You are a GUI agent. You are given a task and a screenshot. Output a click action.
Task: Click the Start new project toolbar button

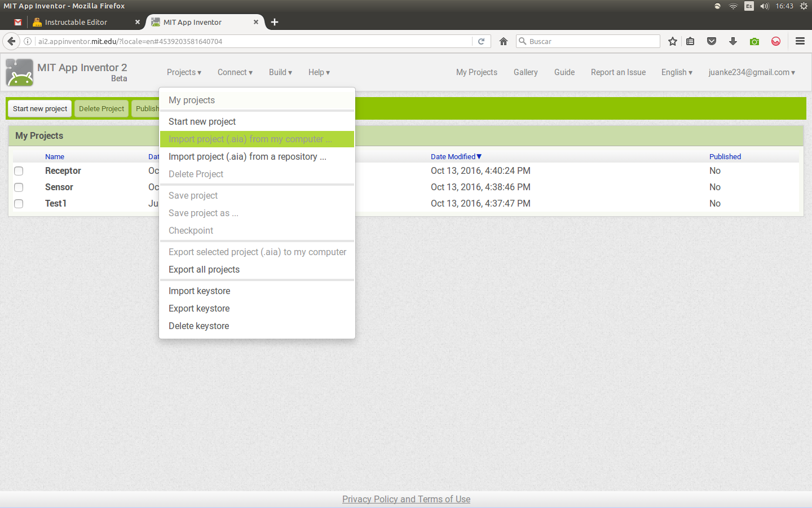point(40,108)
